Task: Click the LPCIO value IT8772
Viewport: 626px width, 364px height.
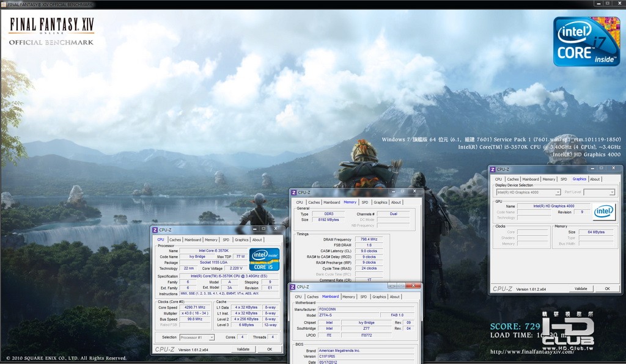Action: pos(367,336)
